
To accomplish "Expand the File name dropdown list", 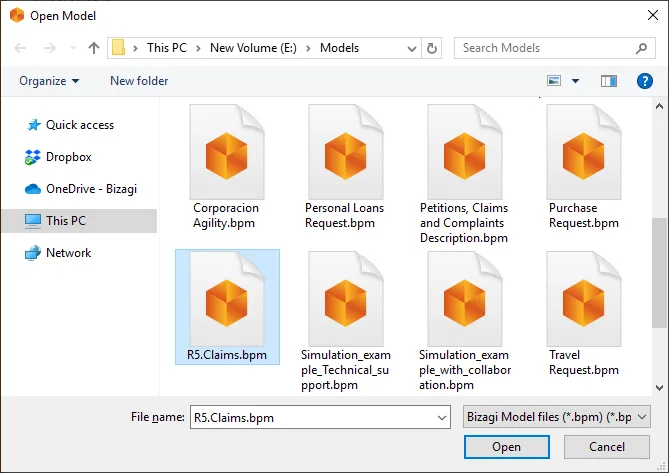I will point(442,418).
